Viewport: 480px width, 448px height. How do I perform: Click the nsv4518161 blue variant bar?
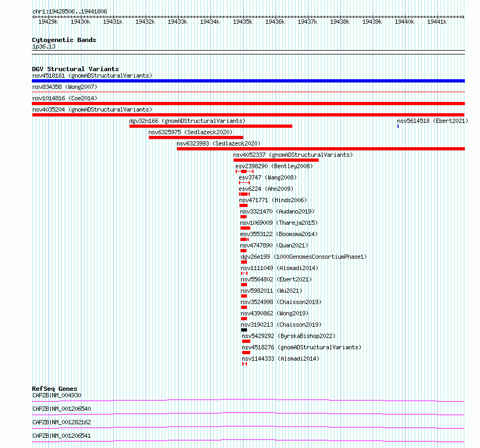[248, 81]
